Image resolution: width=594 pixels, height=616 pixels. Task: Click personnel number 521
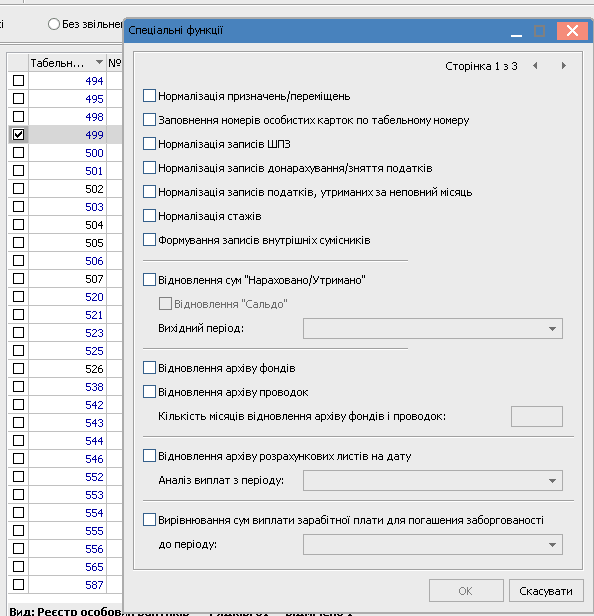click(x=94, y=315)
